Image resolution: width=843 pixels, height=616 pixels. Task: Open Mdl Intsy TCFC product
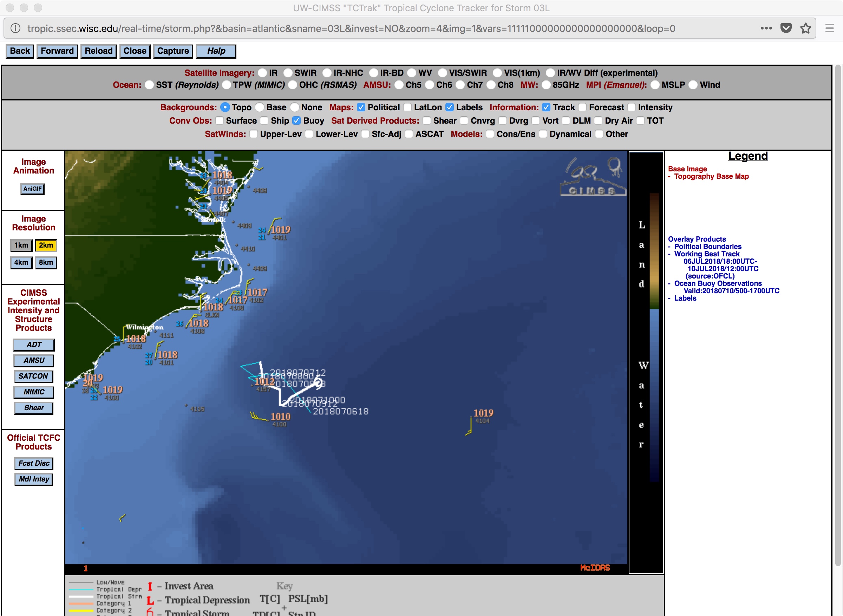tap(34, 479)
